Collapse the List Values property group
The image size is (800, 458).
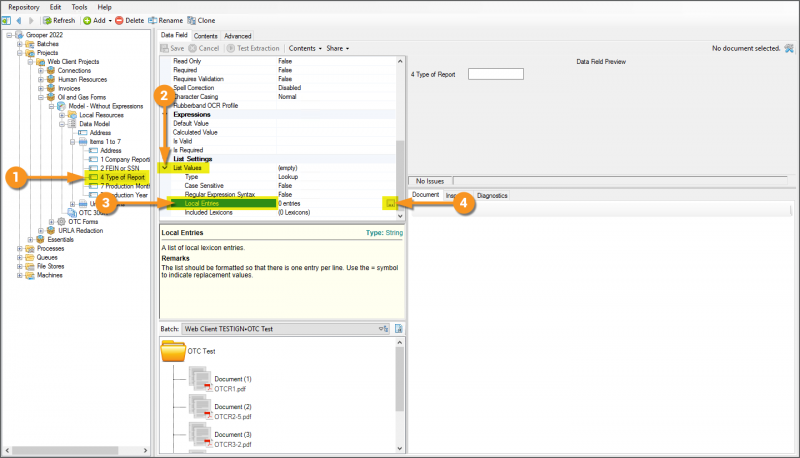165,168
